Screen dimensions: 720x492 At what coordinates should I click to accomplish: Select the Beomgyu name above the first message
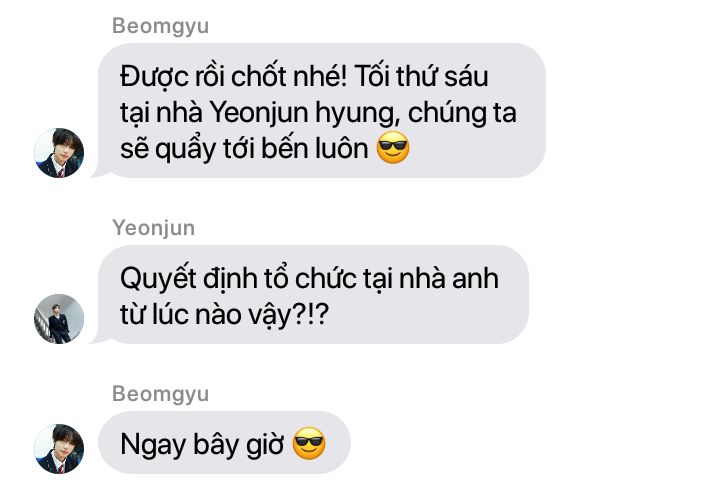160,26
